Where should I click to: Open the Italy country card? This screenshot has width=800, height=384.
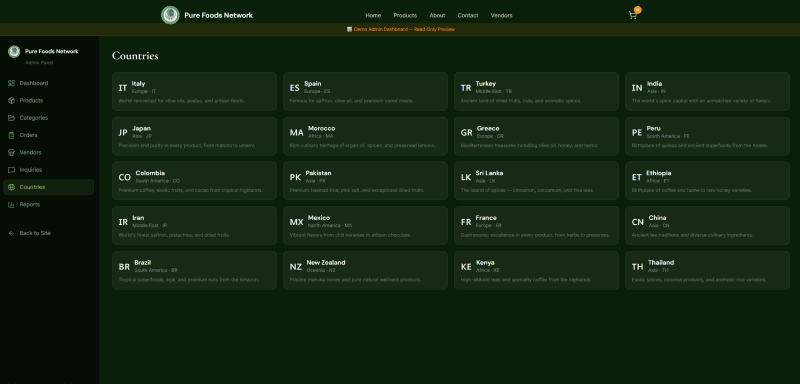click(194, 91)
